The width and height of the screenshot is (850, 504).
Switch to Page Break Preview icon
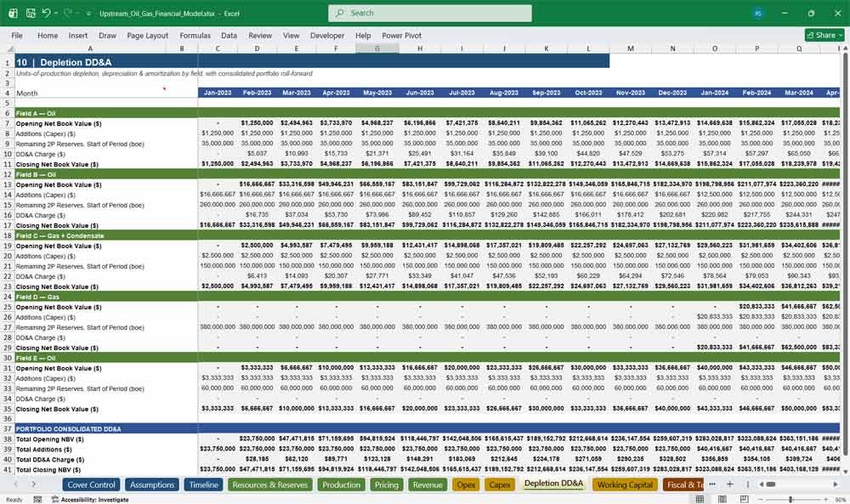click(x=745, y=499)
